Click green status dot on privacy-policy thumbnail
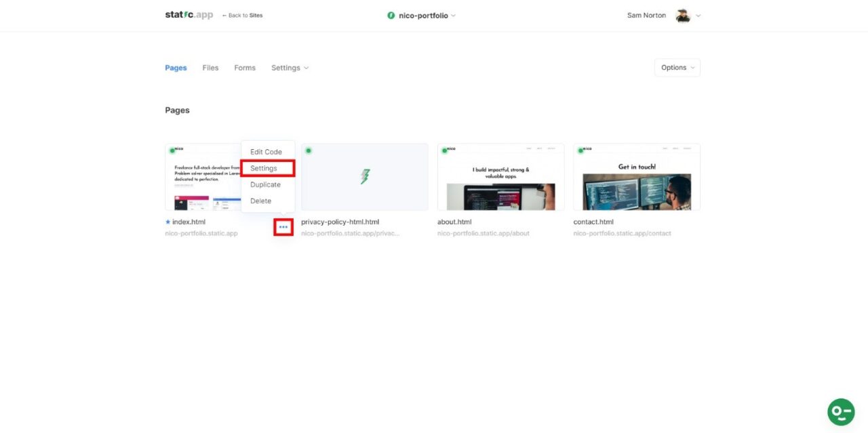Screen dimensions: 868x433 tap(309, 150)
